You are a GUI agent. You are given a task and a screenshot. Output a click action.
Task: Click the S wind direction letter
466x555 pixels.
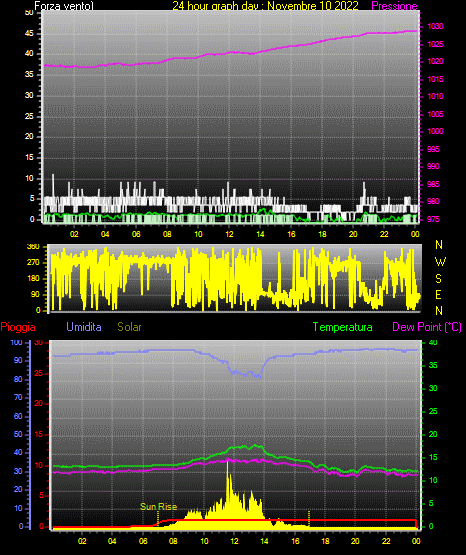point(438,279)
